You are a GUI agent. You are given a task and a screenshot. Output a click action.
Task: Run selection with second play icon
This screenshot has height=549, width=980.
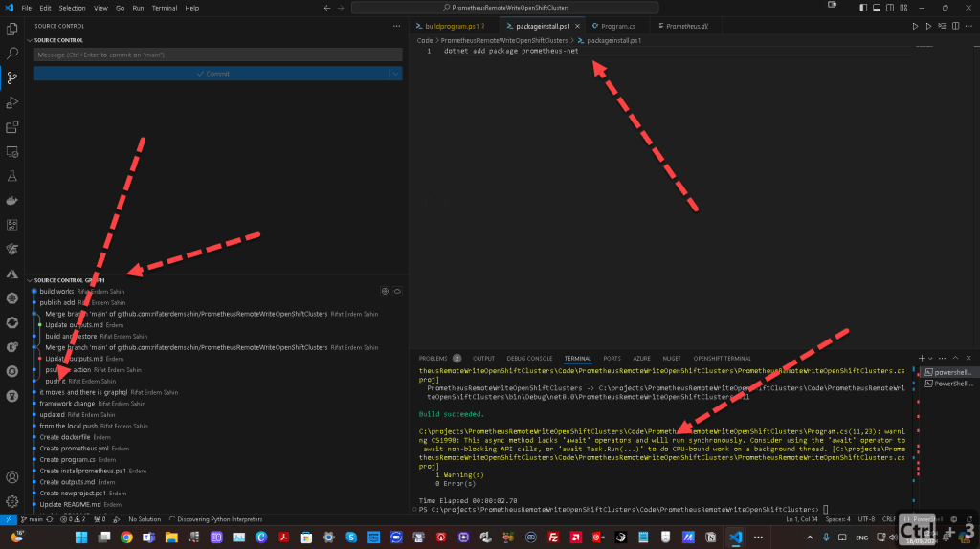tap(928, 26)
